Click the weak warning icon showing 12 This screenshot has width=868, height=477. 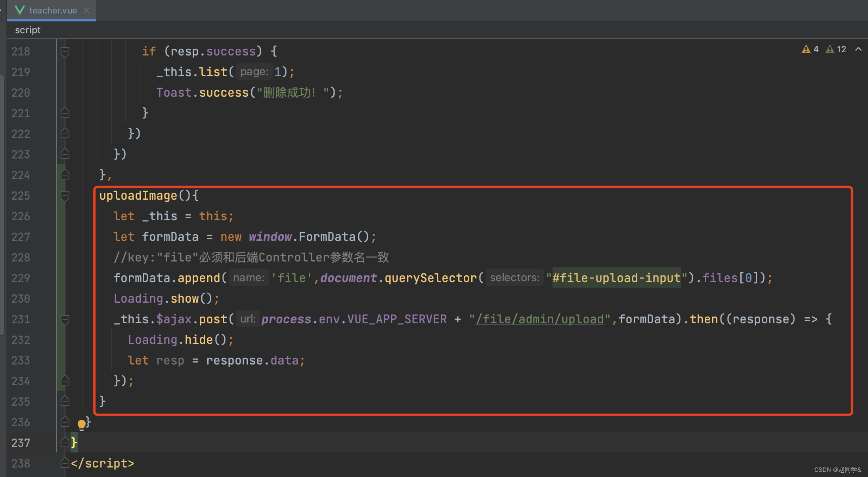pyautogui.click(x=830, y=49)
